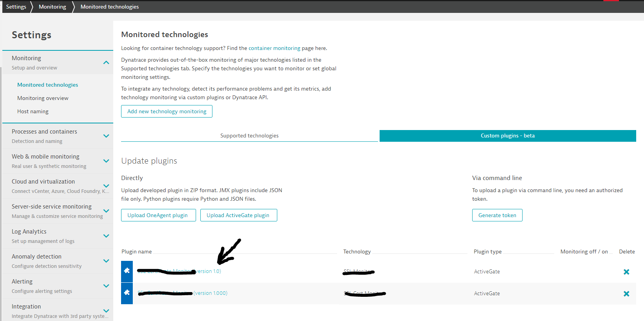Delete the version 1.0 plugin with X icon
This screenshot has height=321, width=644.
(626, 272)
